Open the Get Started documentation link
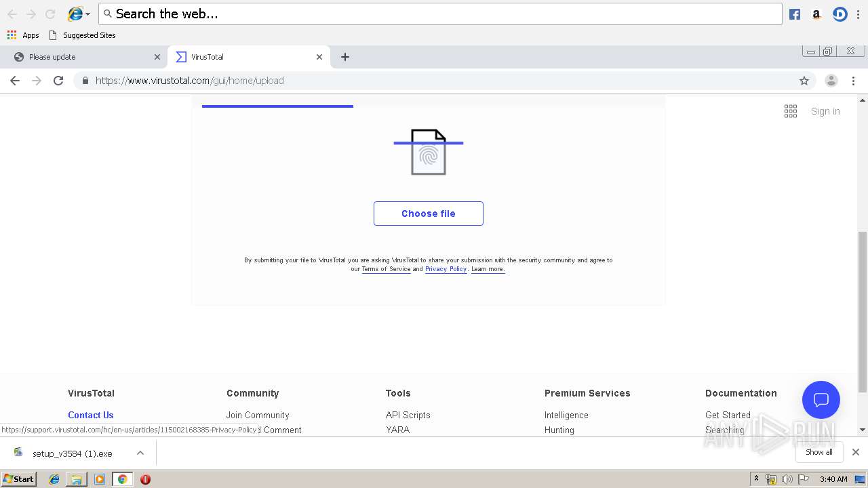The height and width of the screenshot is (488, 868). 728,415
